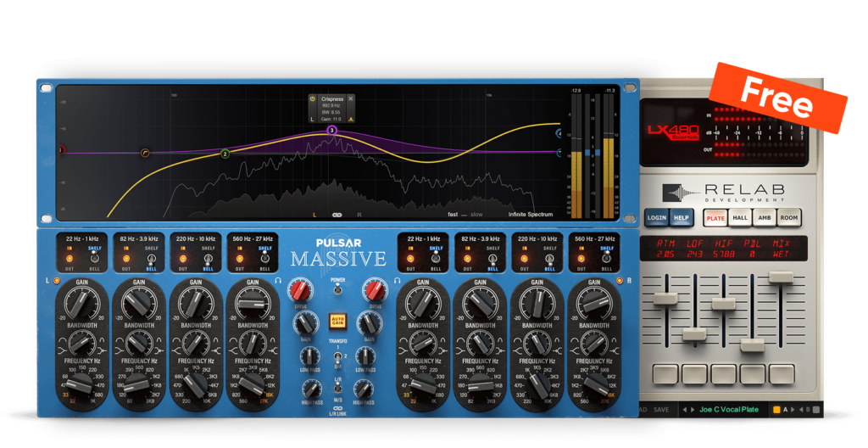This screenshot has height=448, width=868.
Task: Click the HELP button
Action: pyautogui.click(x=681, y=218)
